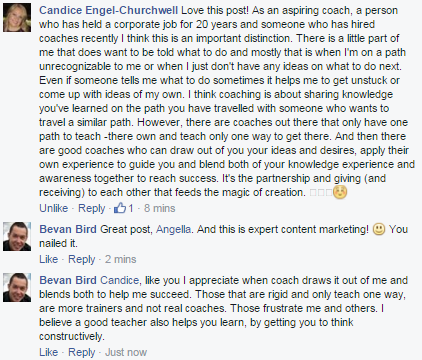
Task: Click the tagged name Angella
Action: [173, 230]
